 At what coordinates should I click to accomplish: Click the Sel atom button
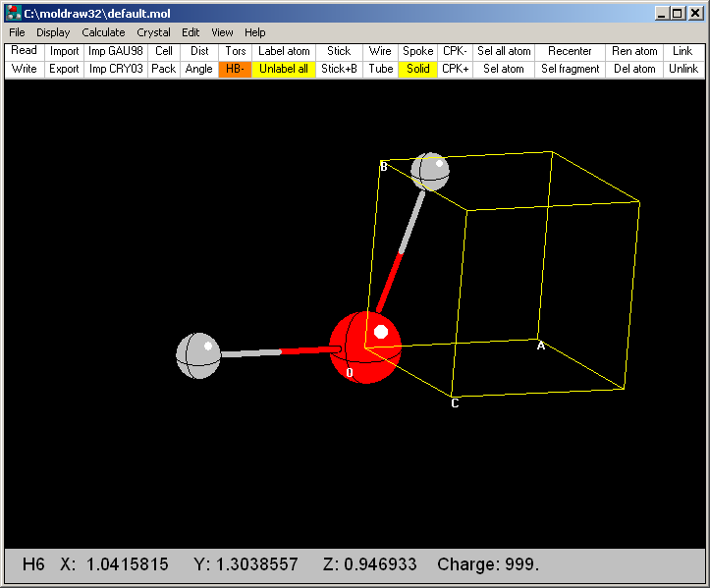[x=504, y=69]
